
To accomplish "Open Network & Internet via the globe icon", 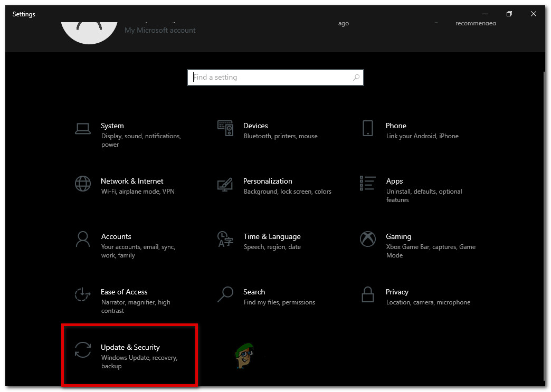I will 82,184.
